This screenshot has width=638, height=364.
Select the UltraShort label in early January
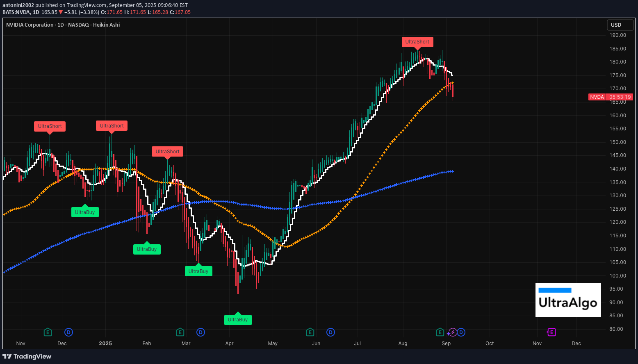(112, 126)
